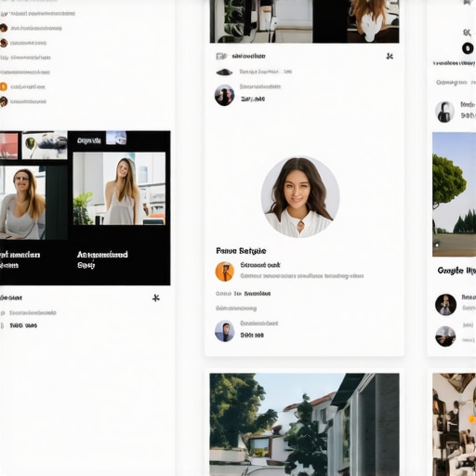Open the houses and trees photo at the bottom center

[x=304, y=425]
